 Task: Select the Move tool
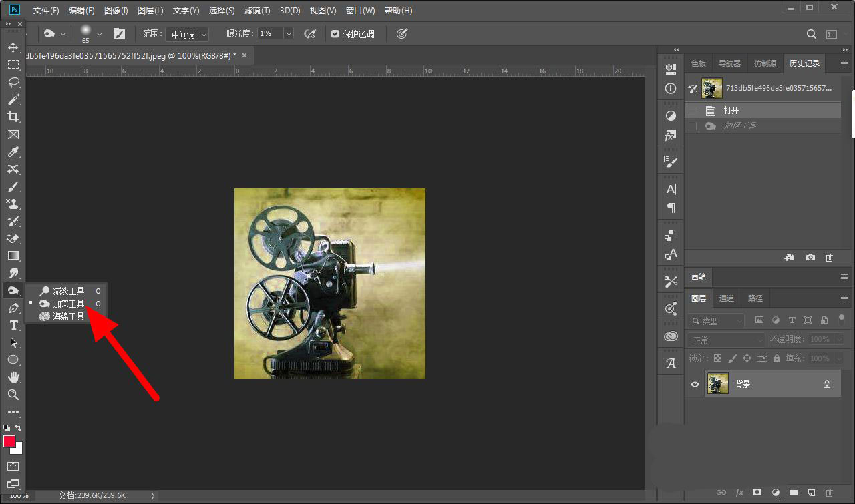[13, 48]
